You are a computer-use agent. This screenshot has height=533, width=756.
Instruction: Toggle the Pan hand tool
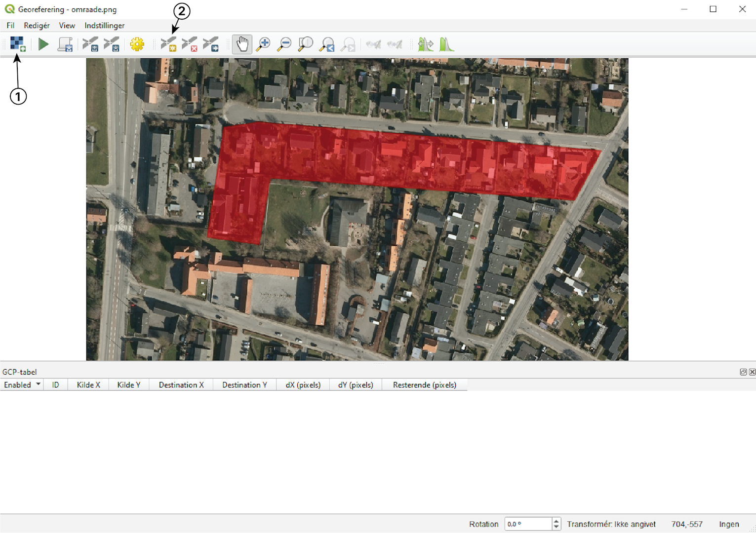tap(242, 44)
